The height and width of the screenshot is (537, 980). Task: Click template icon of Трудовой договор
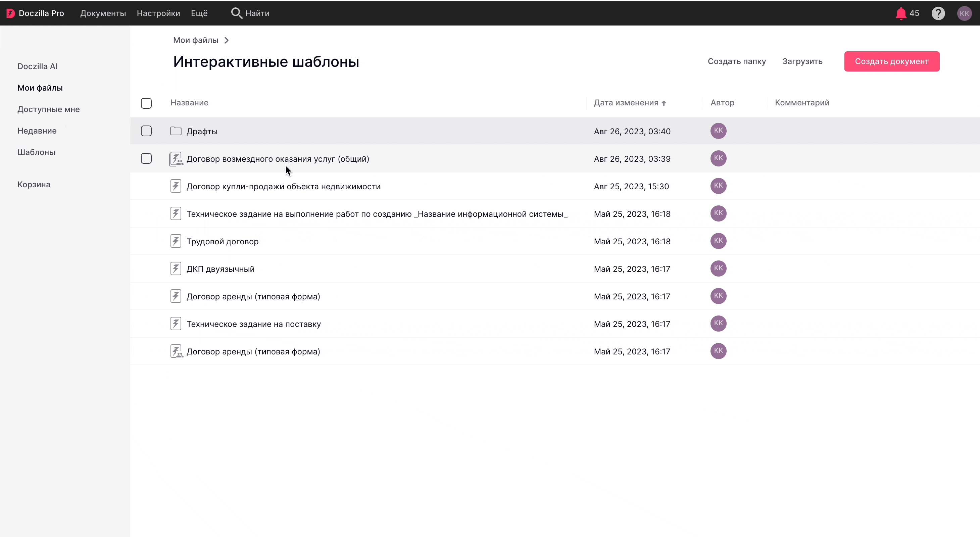[176, 241]
